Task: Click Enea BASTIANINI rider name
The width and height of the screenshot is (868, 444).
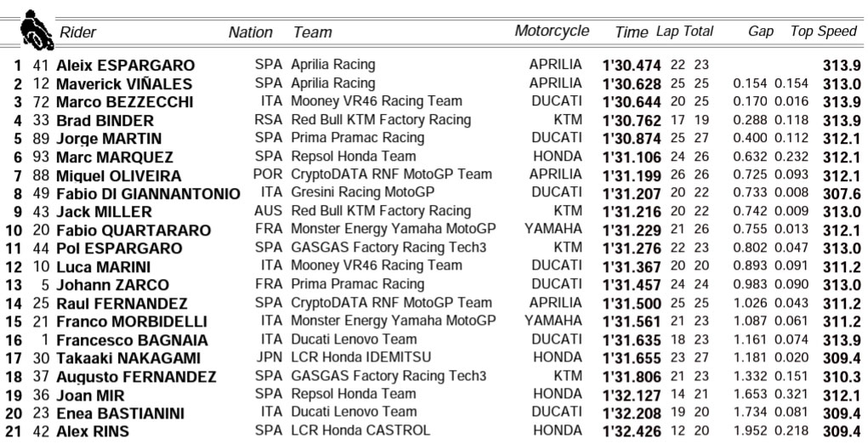Action: pos(120,413)
